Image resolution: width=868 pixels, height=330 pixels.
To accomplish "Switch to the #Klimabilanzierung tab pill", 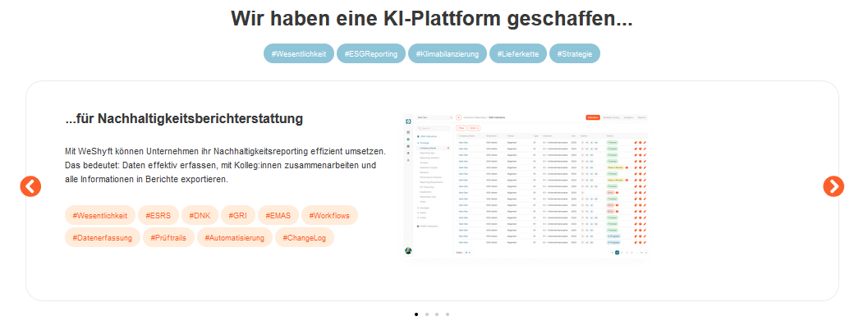I will (448, 53).
